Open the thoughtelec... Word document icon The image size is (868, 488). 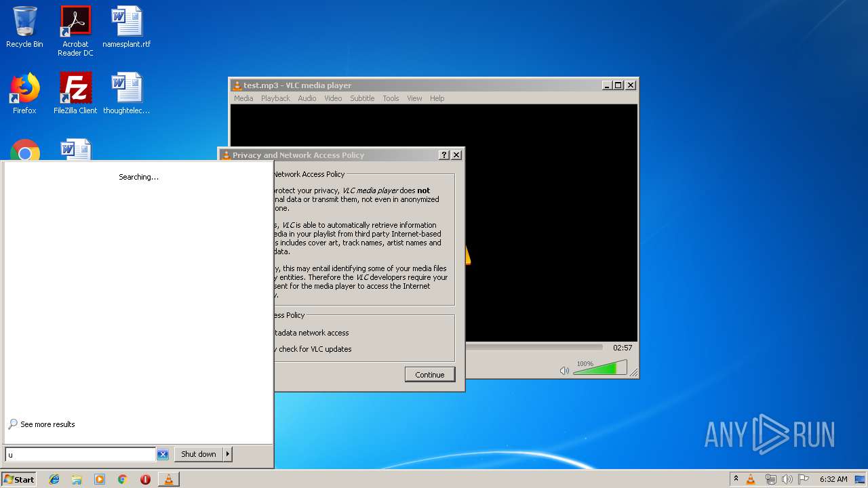pyautogui.click(x=127, y=94)
